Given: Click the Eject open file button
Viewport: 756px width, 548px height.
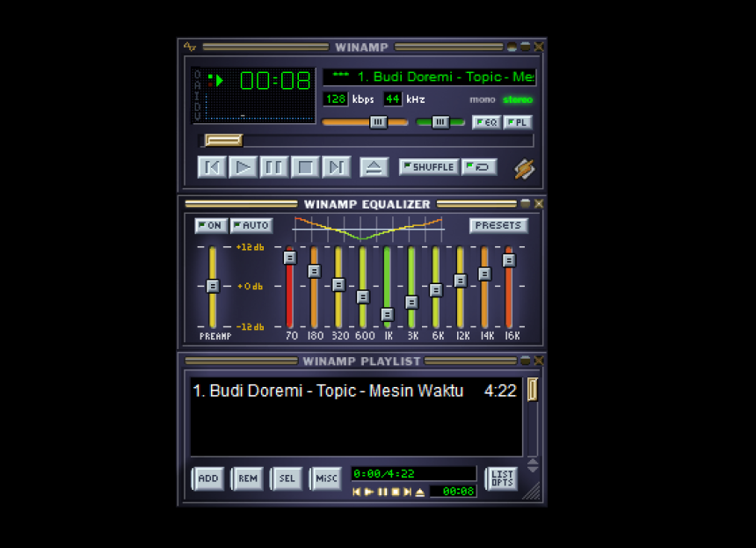Looking at the screenshot, I should click(374, 167).
